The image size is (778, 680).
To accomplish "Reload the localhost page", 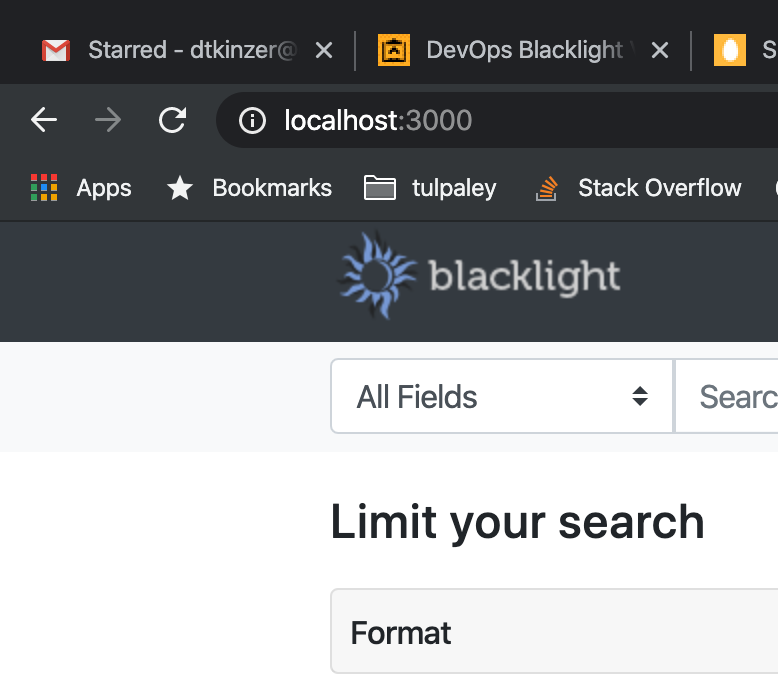I will (x=172, y=120).
